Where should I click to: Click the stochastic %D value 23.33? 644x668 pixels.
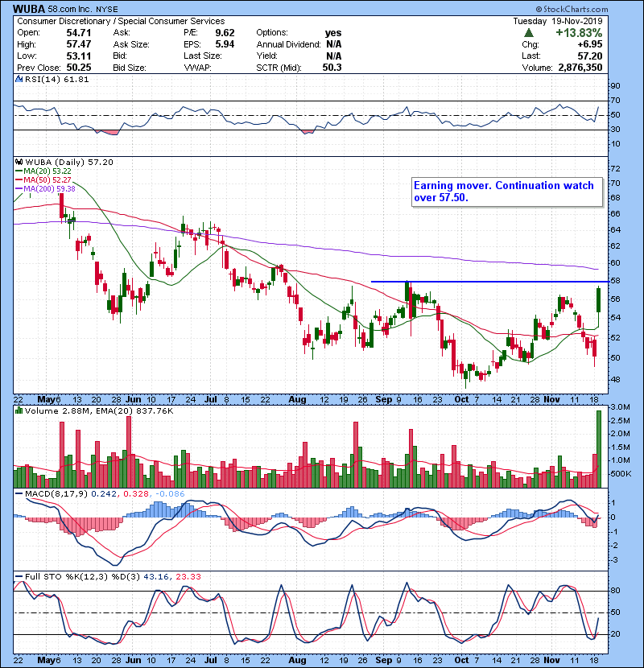[188, 577]
